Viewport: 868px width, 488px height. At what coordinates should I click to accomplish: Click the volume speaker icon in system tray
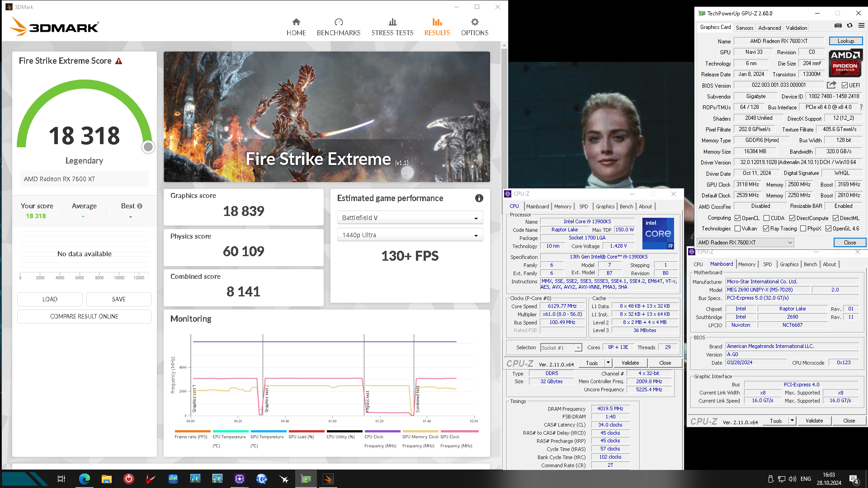click(792, 479)
